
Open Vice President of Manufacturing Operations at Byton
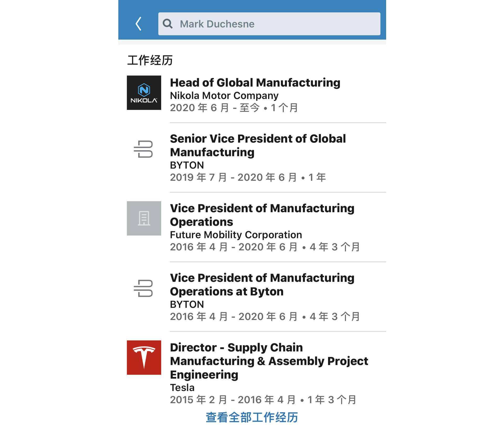(x=262, y=285)
